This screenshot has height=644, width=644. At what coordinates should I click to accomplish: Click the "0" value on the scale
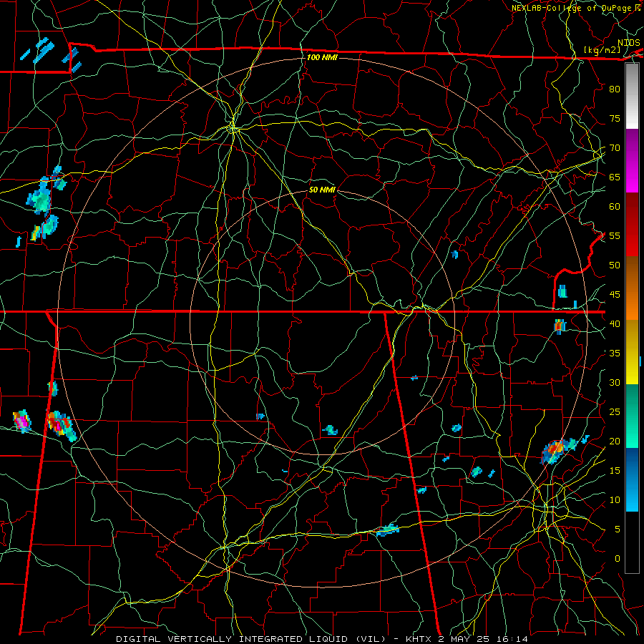[618, 559]
